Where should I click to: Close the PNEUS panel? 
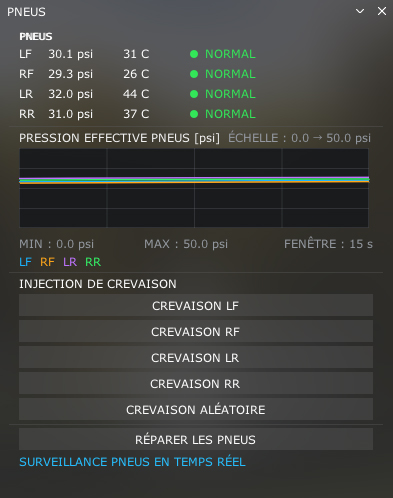382,11
